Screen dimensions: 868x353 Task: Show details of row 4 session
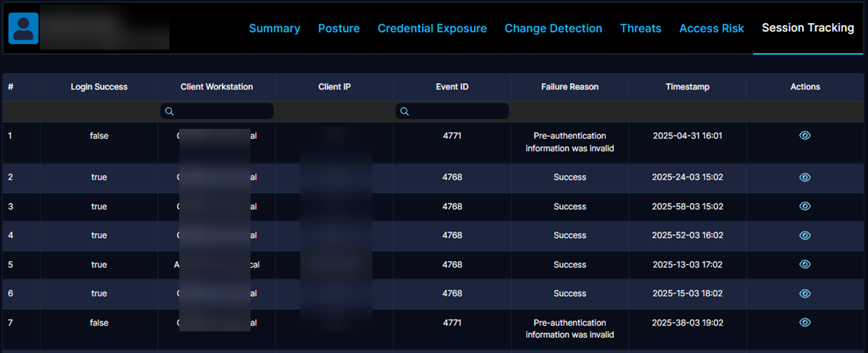804,235
